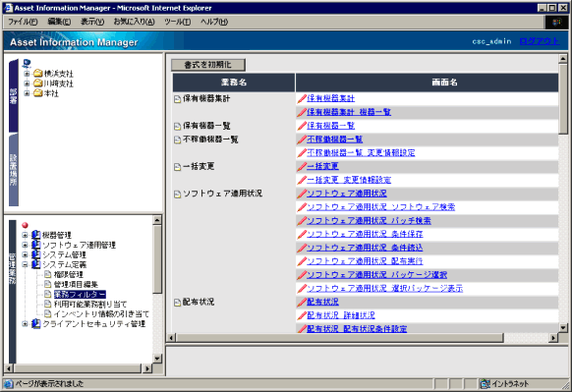Open the ツール(T) menu

pos(177,22)
